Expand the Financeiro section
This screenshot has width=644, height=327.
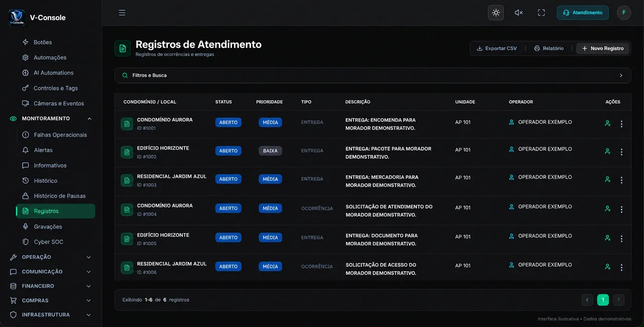pyautogui.click(x=50, y=286)
